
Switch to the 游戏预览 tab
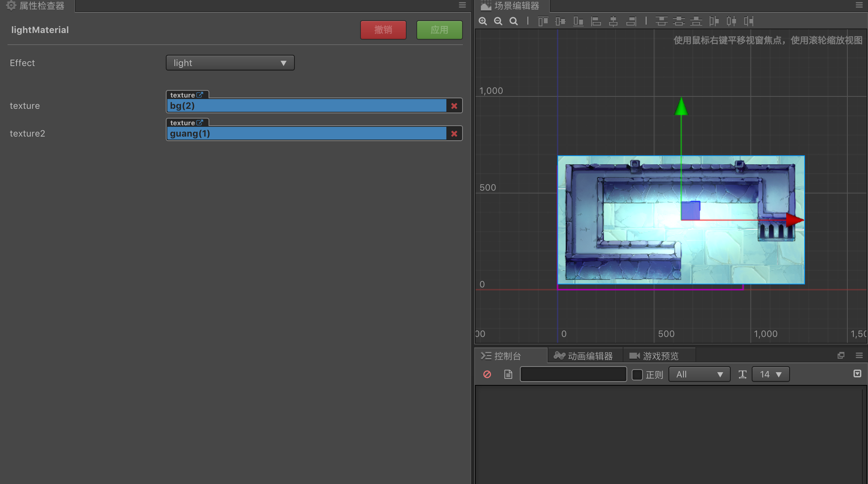(x=654, y=356)
